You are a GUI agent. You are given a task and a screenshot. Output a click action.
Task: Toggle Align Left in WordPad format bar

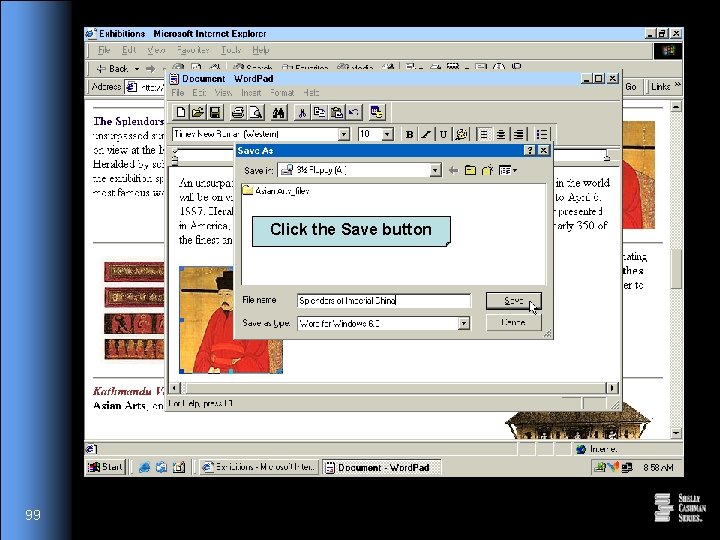point(484,134)
